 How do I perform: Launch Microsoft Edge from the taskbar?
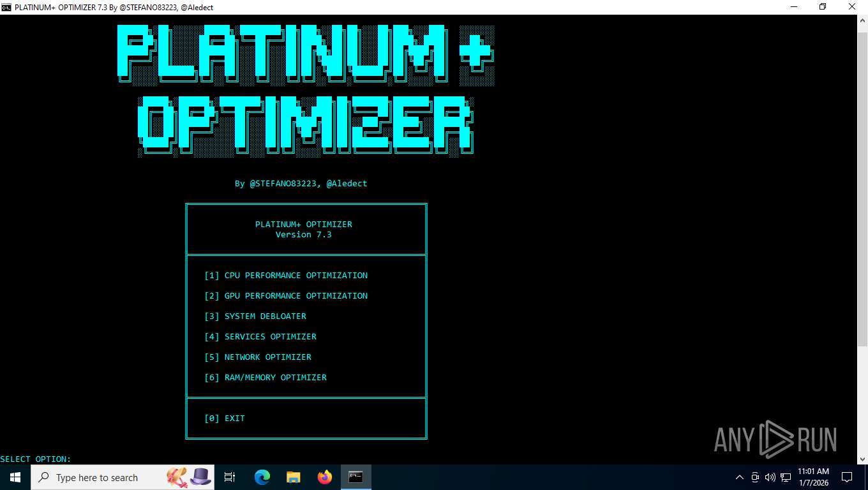tap(262, 477)
